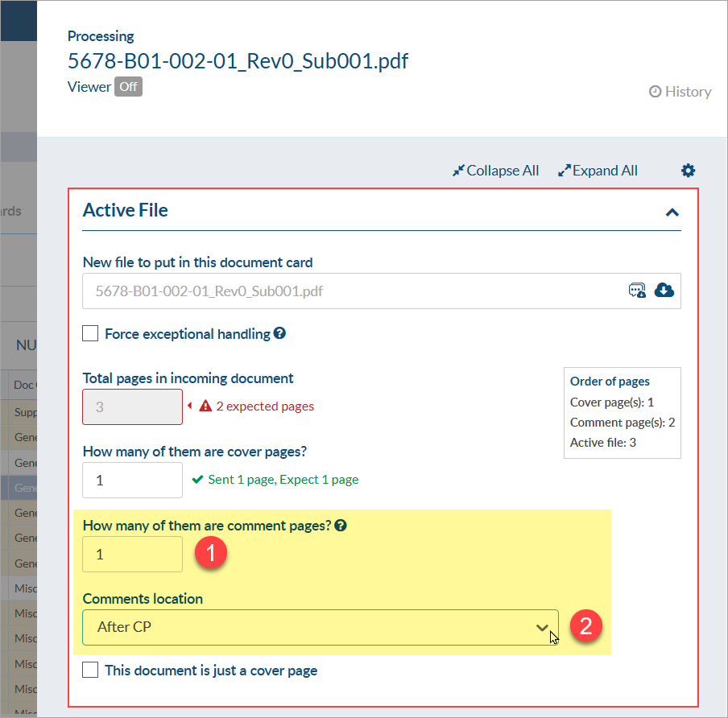Click the History clock icon

pyautogui.click(x=655, y=92)
